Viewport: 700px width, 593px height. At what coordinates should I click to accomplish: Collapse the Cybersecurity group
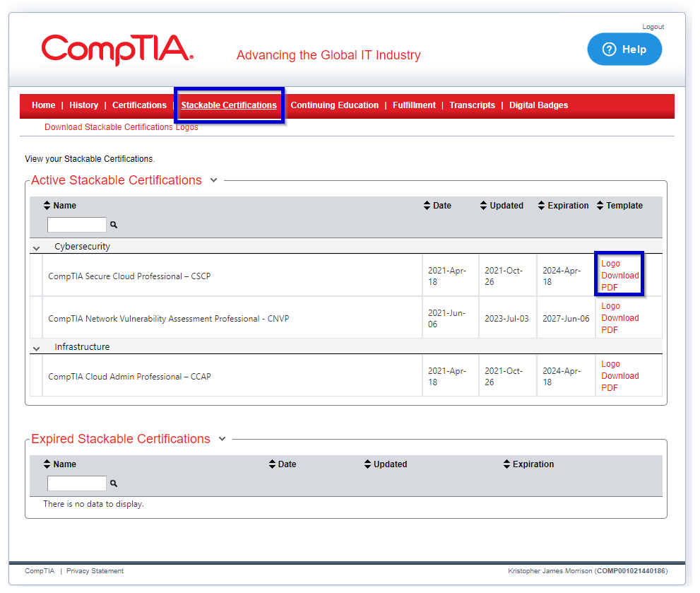pos(37,248)
